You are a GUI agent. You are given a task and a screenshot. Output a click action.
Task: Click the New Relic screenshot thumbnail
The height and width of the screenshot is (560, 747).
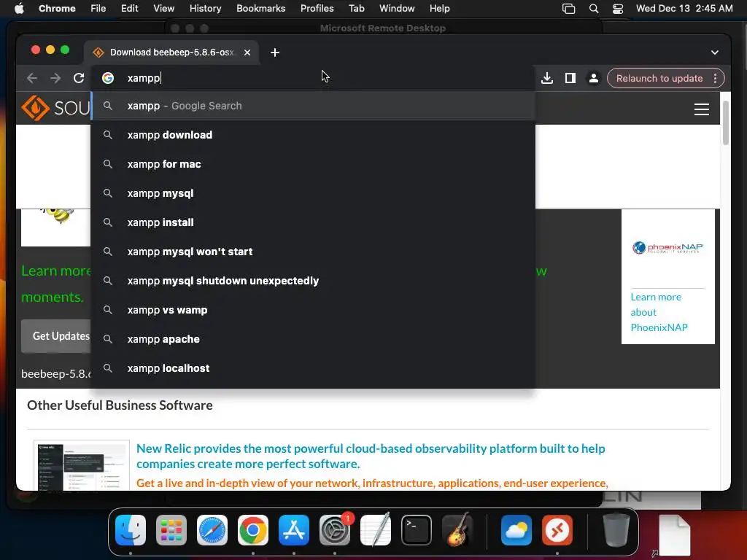click(x=82, y=465)
